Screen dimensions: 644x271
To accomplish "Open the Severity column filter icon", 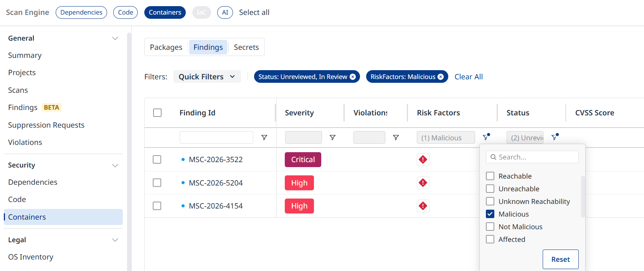I will (332, 138).
